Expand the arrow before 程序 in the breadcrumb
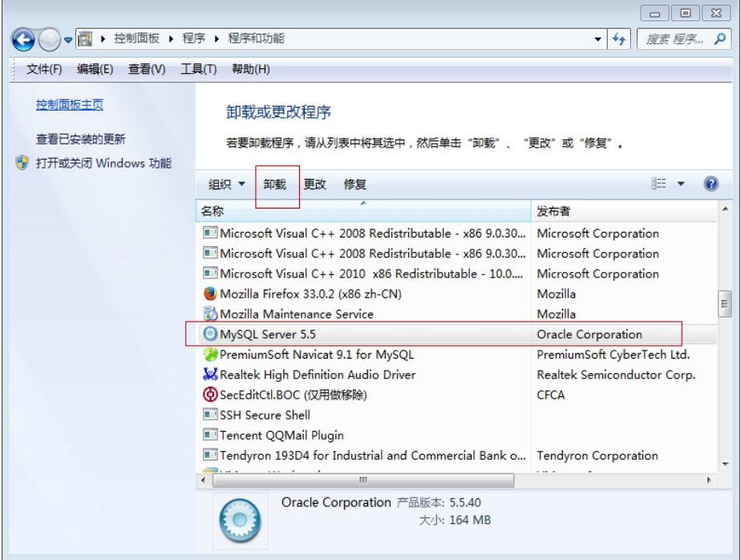This screenshot has height=560, width=741. (x=171, y=39)
